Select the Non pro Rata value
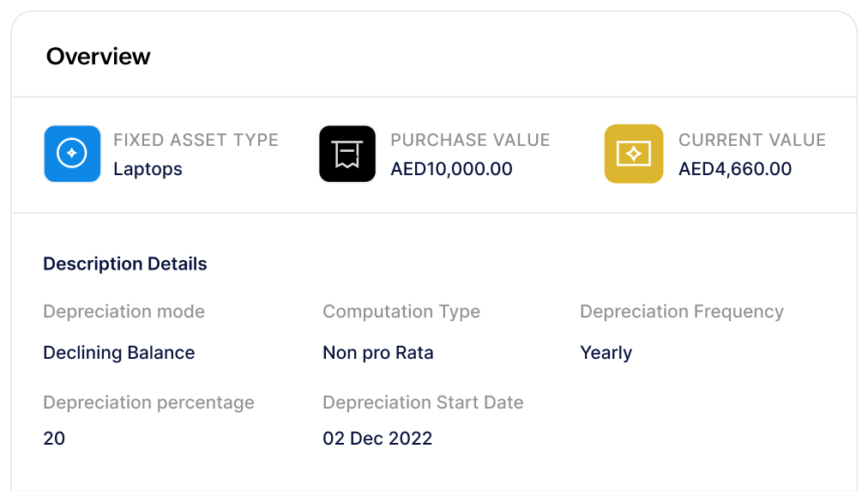Screen dimensions: 868x491 377,353
